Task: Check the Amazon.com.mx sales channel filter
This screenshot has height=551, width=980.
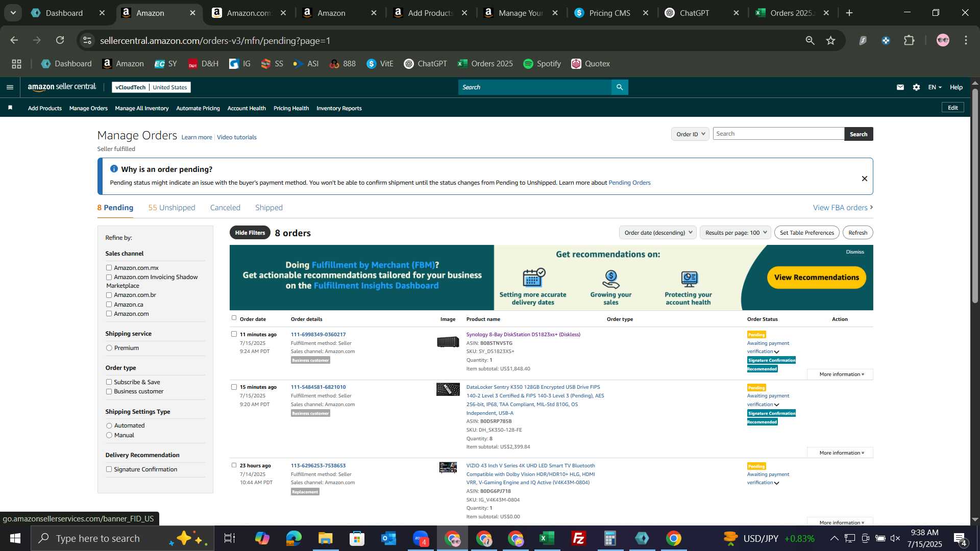Action: coord(109,267)
